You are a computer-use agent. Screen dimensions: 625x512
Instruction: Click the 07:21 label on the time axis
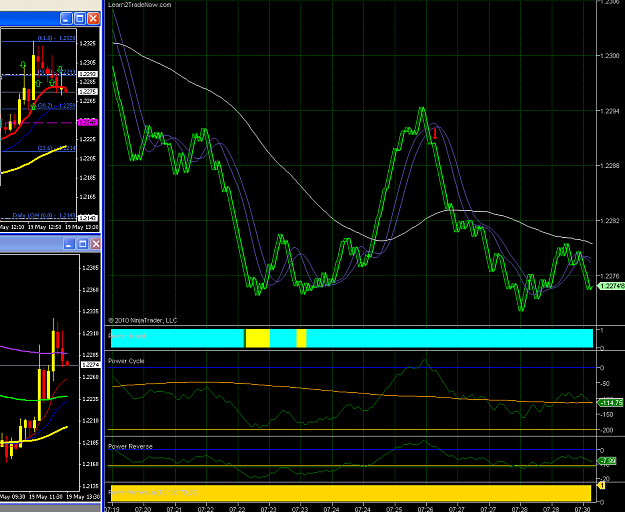pyautogui.click(x=174, y=509)
